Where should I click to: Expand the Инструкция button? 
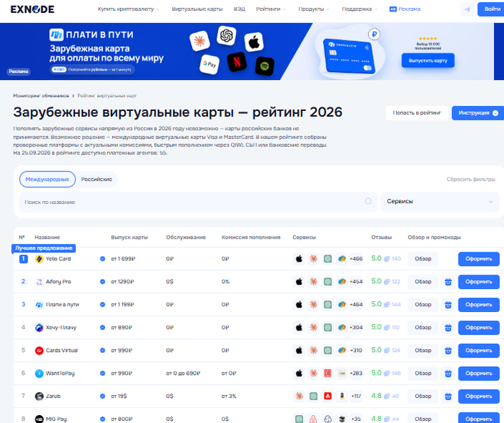pos(478,113)
